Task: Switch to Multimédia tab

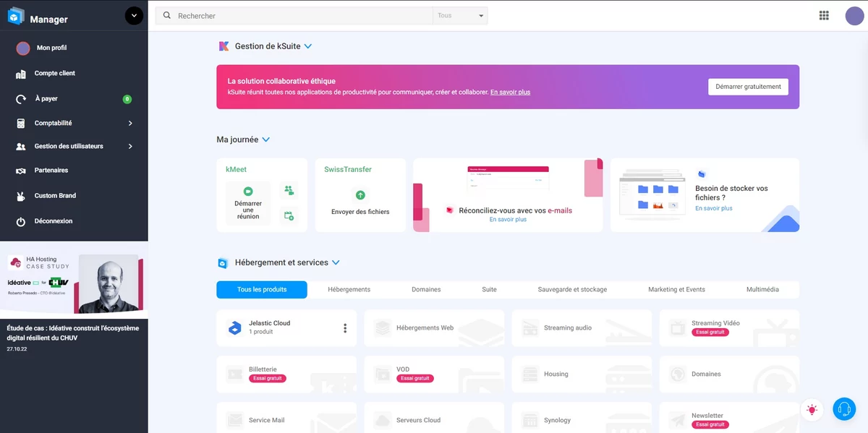Action: coord(762,290)
